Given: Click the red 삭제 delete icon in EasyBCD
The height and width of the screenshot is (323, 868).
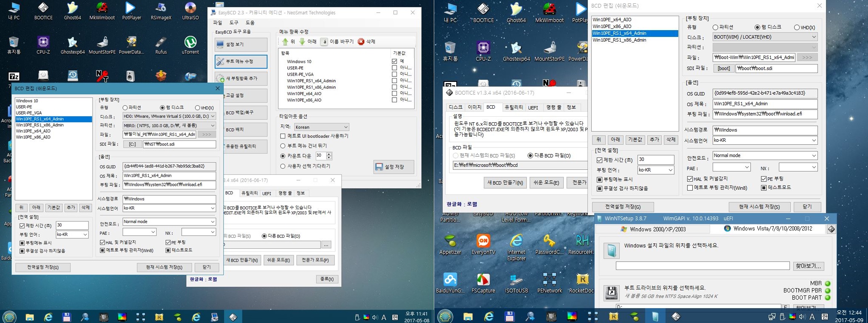Looking at the screenshot, I should 361,42.
